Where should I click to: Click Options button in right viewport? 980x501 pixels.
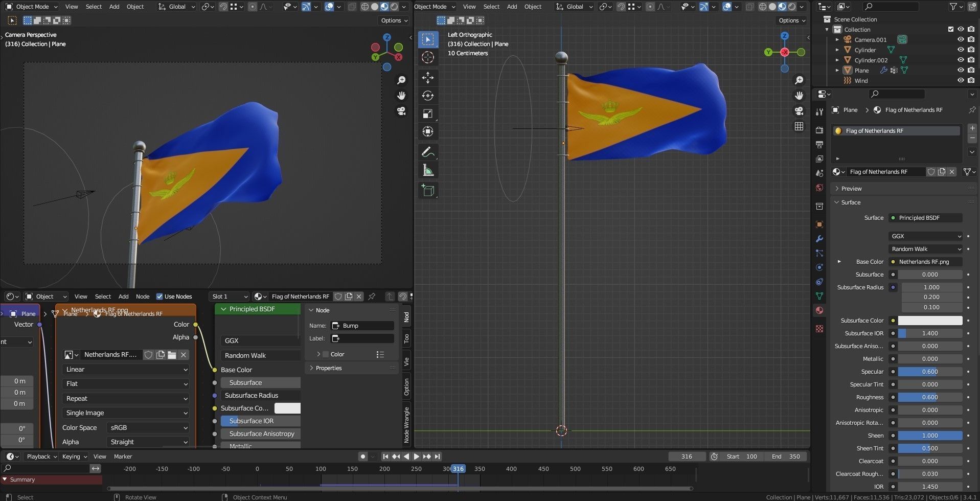(x=792, y=20)
